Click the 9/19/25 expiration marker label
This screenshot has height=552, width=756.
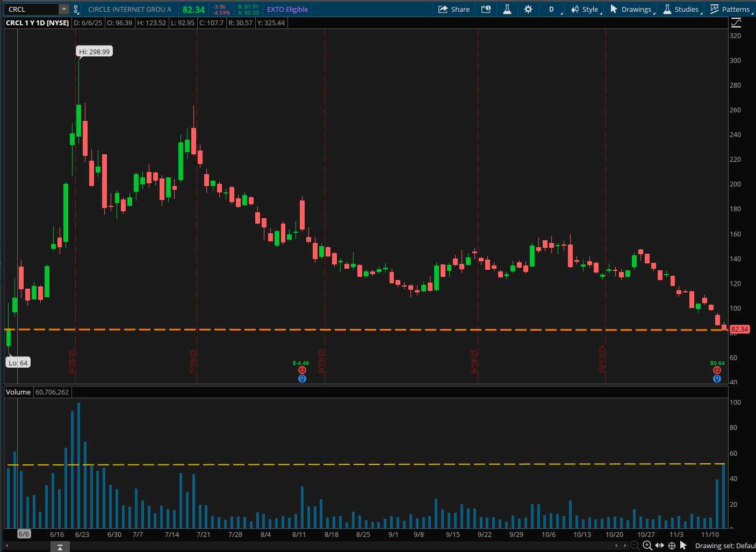[x=474, y=361]
